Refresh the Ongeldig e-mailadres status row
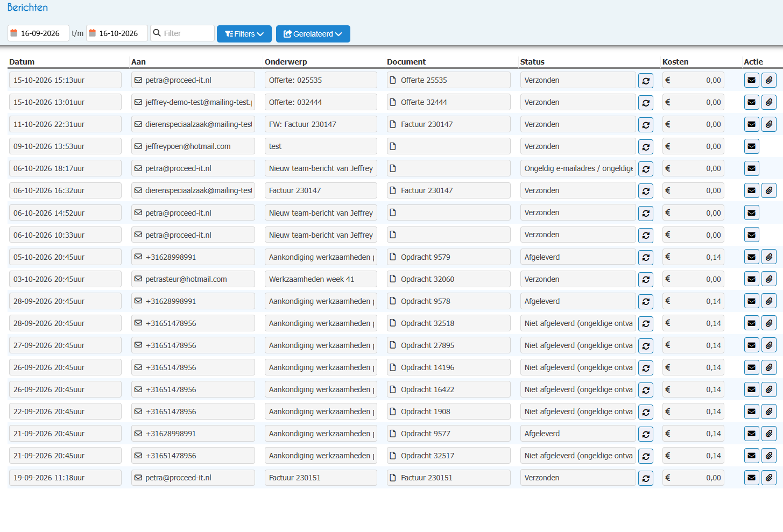 click(646, 169)
